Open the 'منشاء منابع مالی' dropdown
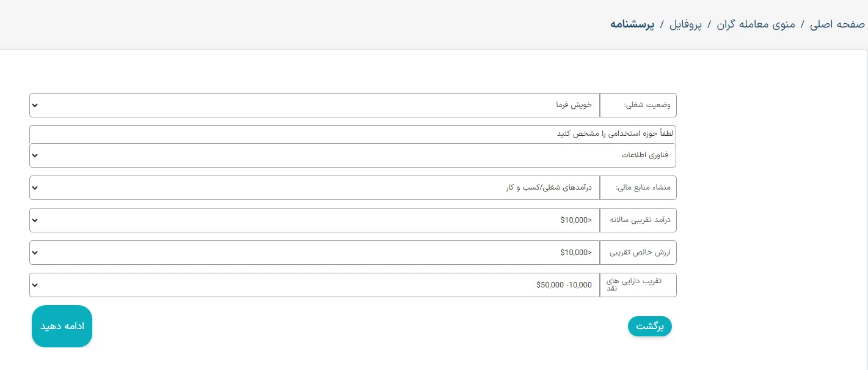Viewport: 868px width, 370px height. pyautogui.click(x=315, y=188)
